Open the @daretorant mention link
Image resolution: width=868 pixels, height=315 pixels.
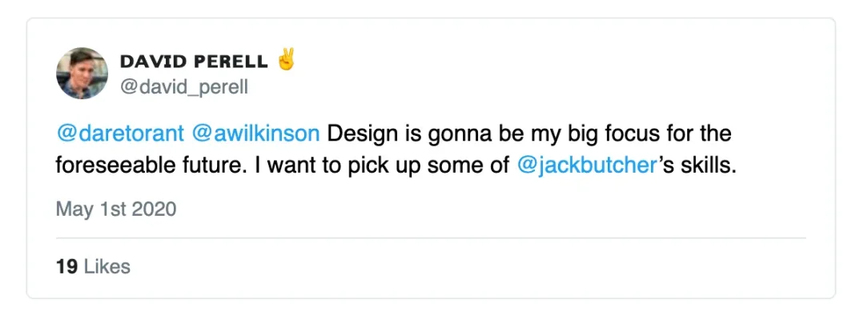tap(120, 134)
